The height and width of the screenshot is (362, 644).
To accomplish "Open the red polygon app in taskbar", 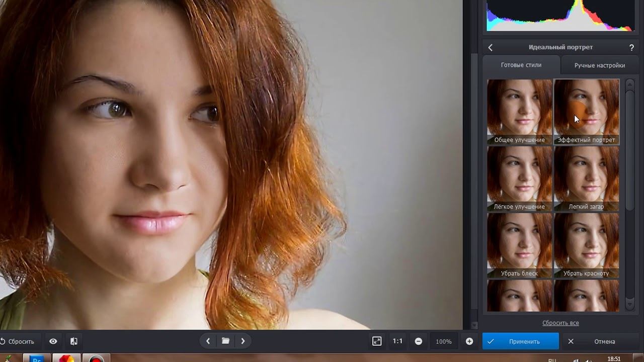I will [x=66, y=358].
